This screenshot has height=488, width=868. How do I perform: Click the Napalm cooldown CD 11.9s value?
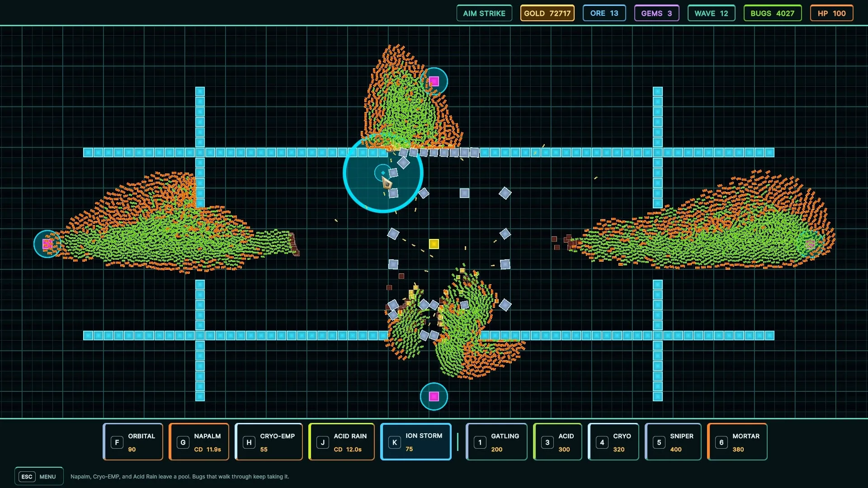click(x=208, y=449)
